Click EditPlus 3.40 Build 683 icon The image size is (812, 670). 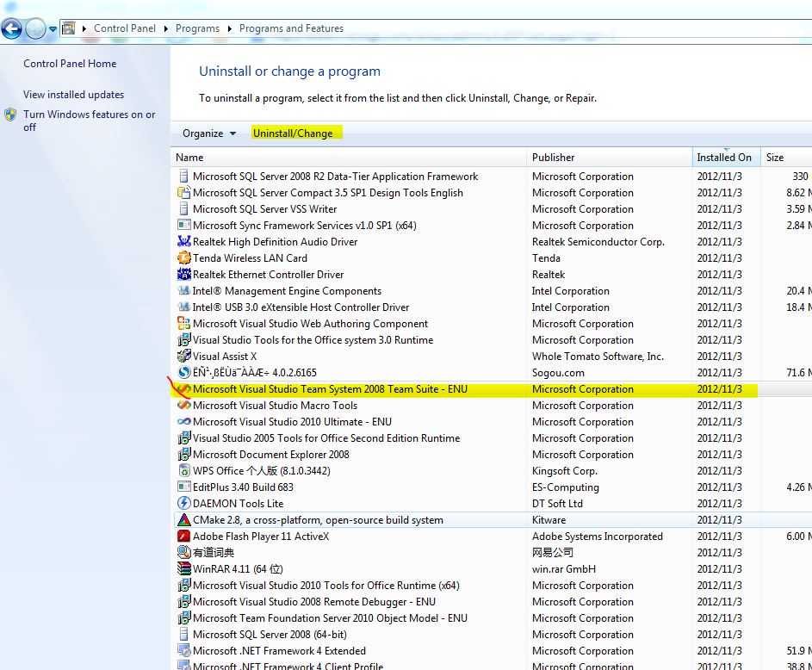[183, 487]
